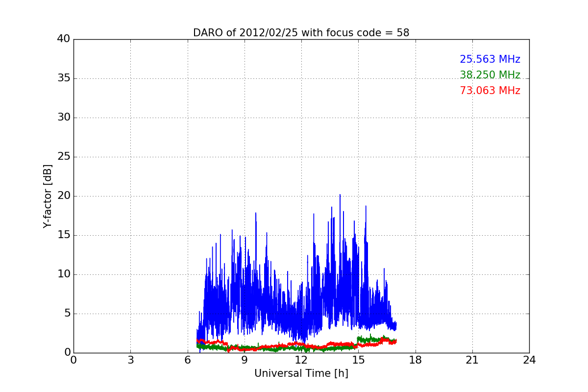Click the y-axis tick label '20'

coord(64,196)
